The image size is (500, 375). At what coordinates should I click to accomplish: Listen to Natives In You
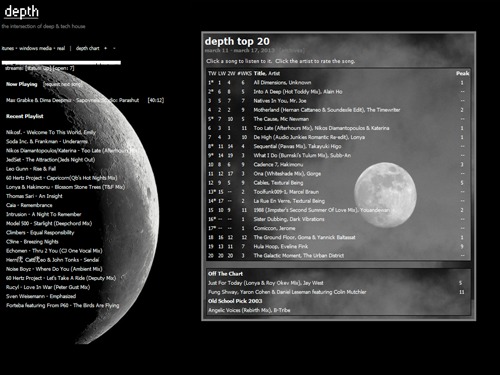[x=269, y=101]
